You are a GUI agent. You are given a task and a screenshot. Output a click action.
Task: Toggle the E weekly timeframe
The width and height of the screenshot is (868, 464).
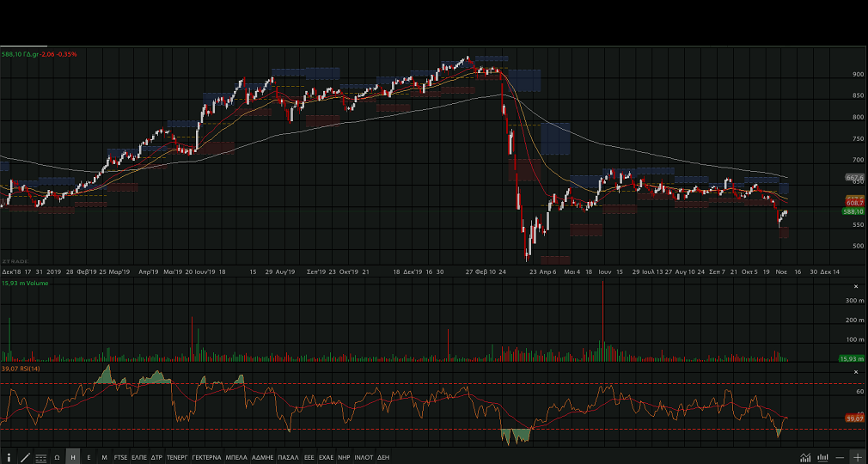(x=89, y=458)
